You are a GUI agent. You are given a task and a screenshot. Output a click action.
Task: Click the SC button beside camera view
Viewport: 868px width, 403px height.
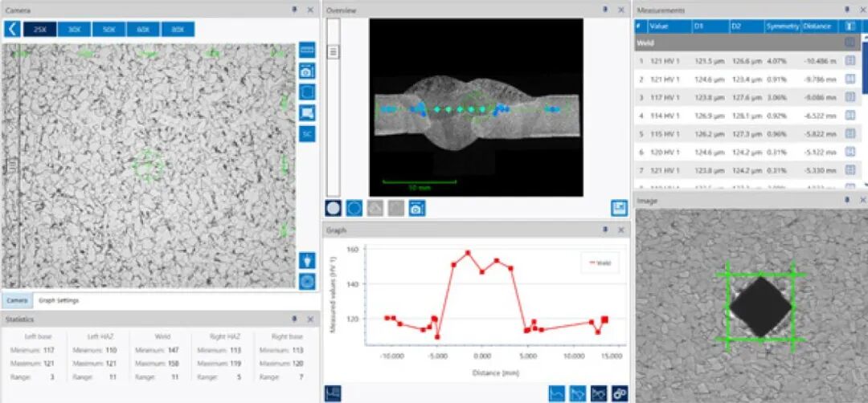pyautogui.click(x=307, y=134)
